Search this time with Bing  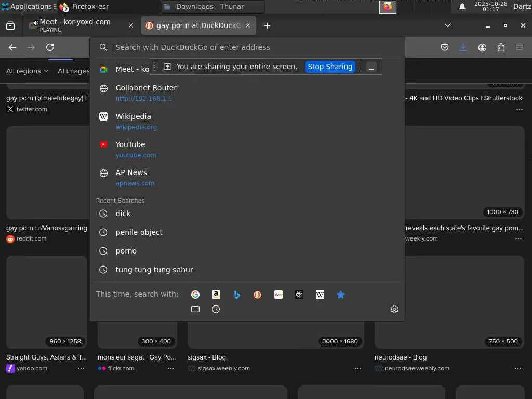(237, 295)
